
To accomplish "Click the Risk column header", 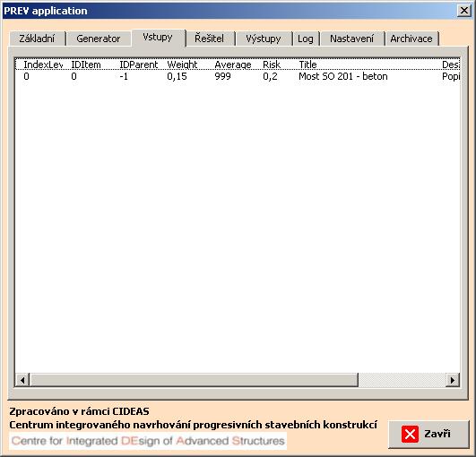I will pos(272,65).
